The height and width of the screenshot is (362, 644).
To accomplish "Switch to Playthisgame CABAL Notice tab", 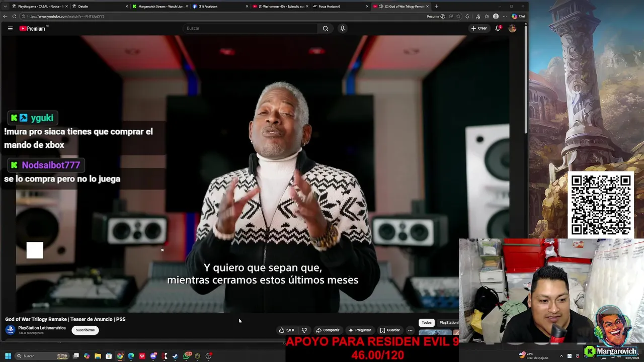I will (39, 6).
